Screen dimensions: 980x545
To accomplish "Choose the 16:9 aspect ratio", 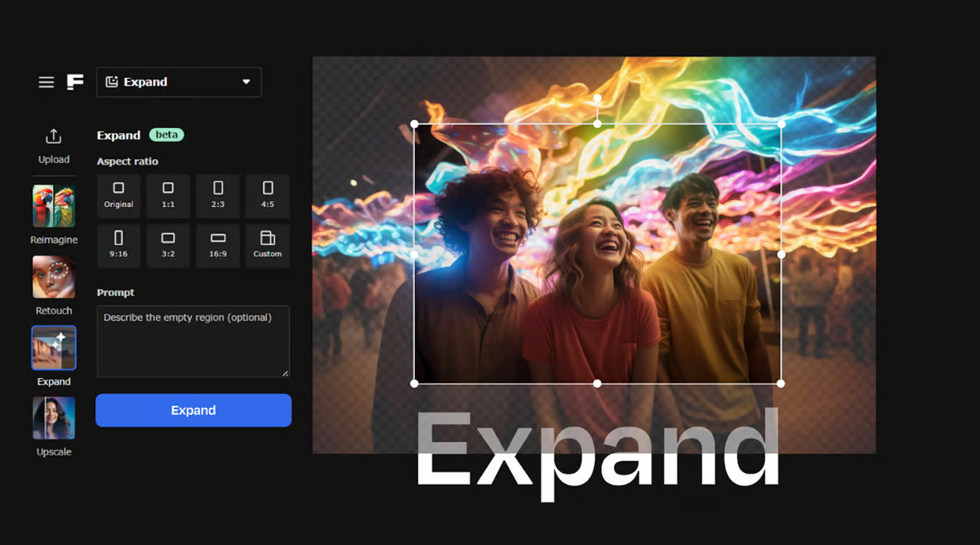I will click(x=218, y=246).
